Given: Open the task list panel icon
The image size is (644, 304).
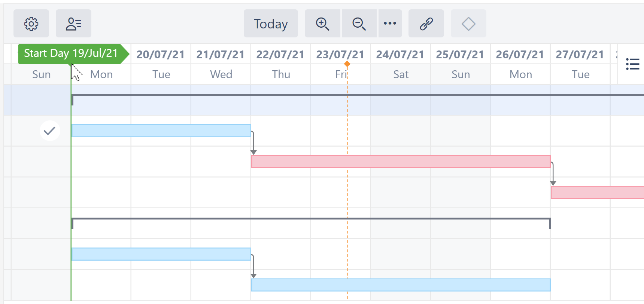Looking at the screenshot, I should (x=632, y=64).
